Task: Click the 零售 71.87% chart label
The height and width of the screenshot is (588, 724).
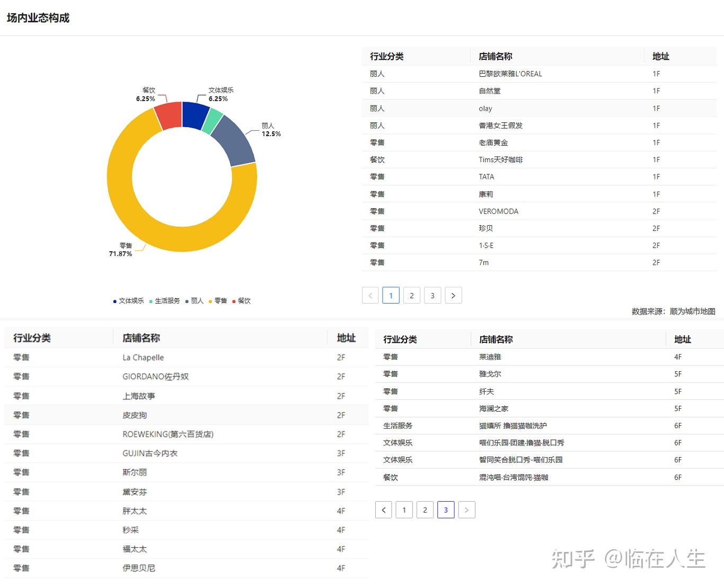Action: point(121,250)
